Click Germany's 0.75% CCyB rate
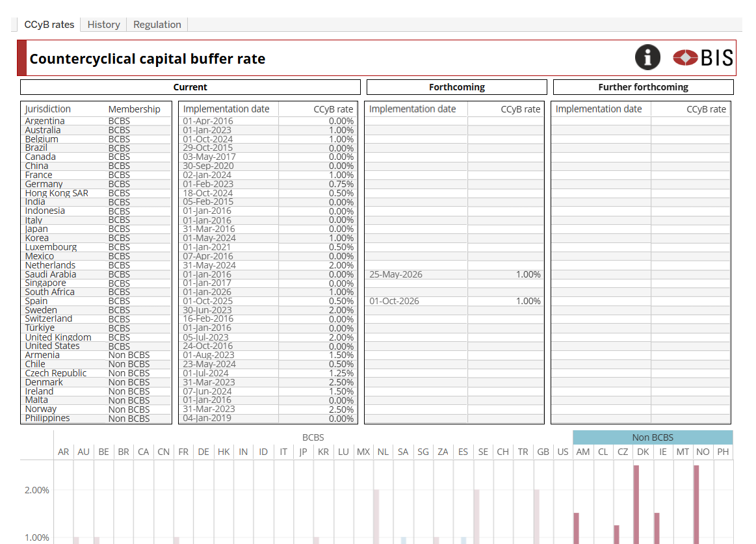Image resolution: width=756 pixels, height=544 pixels. pyautogui.click(x=341, y=184)
